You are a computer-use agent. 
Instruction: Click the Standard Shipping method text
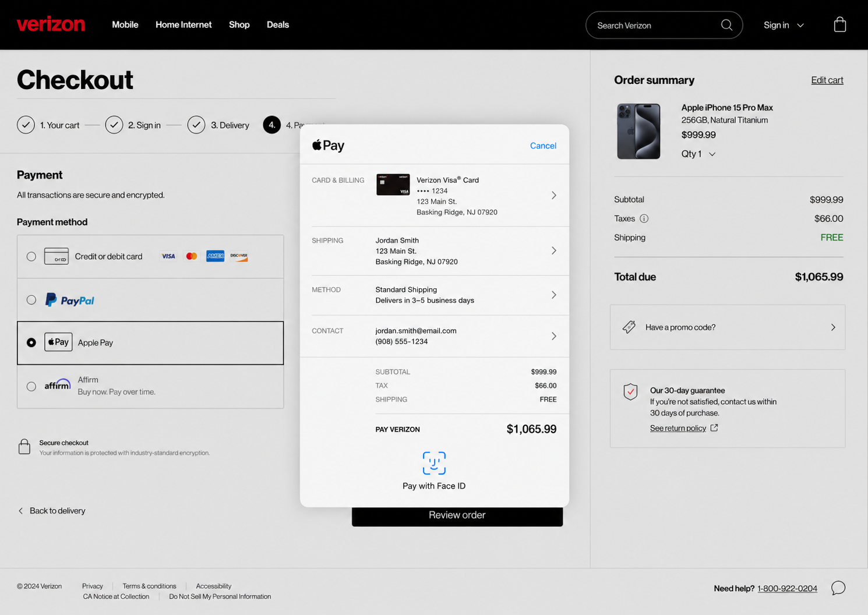coord(406,289)
